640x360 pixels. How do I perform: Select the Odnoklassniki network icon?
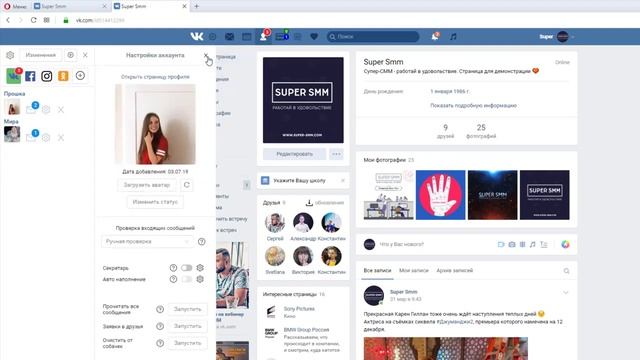(63, 76)
